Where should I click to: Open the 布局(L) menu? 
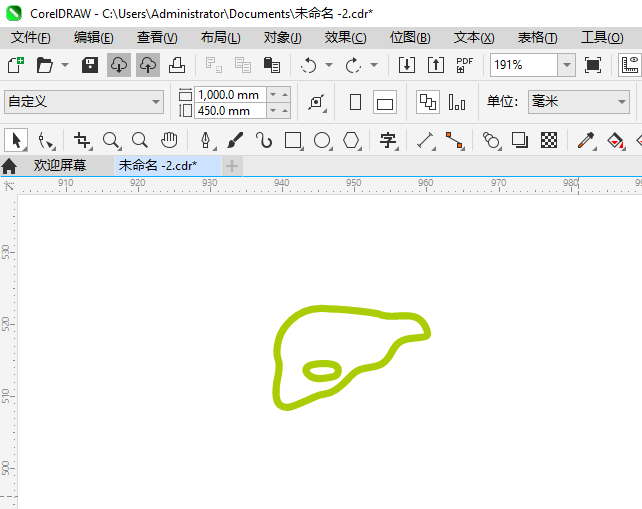pos(220,38)
